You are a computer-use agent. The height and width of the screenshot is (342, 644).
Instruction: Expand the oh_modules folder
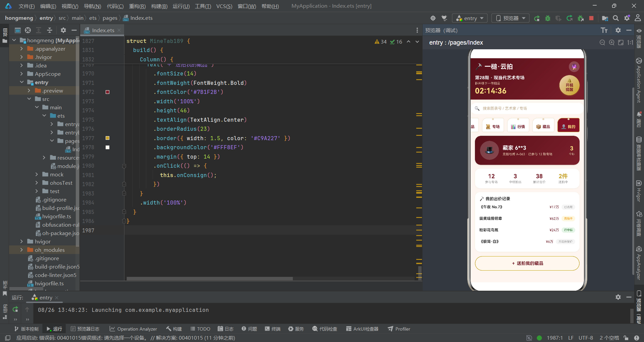pyautogui.click(x=21, y=250)
